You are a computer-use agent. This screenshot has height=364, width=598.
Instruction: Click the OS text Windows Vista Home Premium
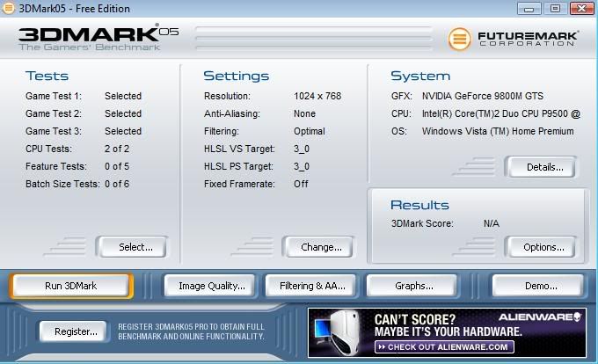coord(498,131)
